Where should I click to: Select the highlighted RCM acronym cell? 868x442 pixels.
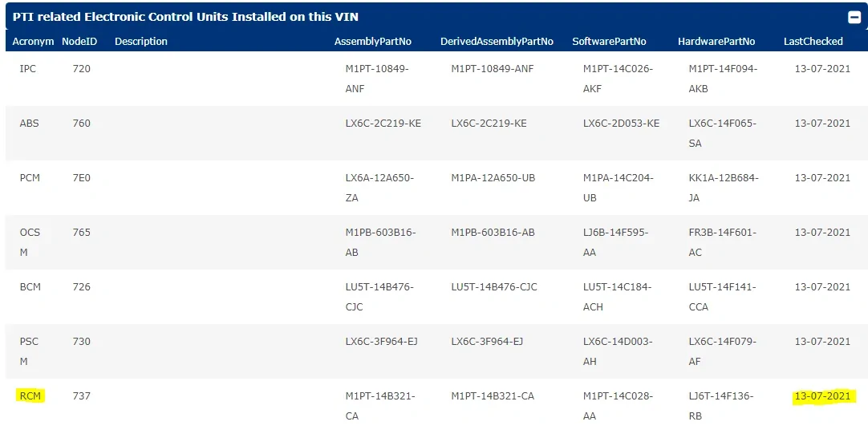coord(30,395)
